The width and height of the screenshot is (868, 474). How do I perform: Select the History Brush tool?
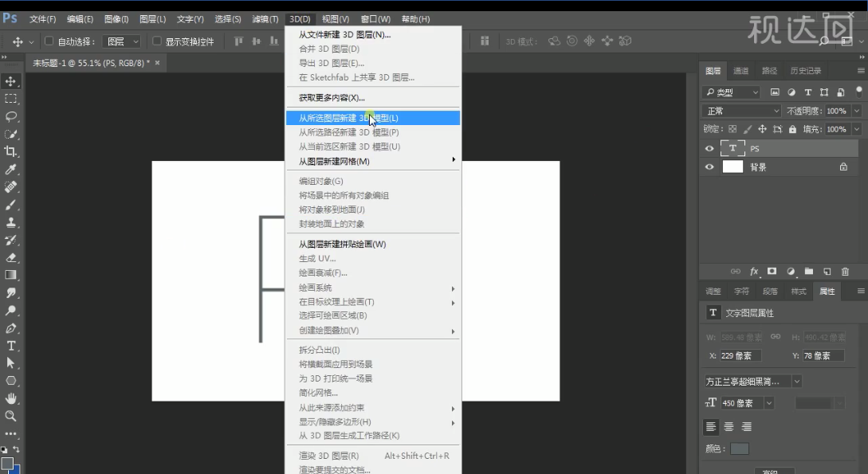pyautogui.click(x=10, y=240)
